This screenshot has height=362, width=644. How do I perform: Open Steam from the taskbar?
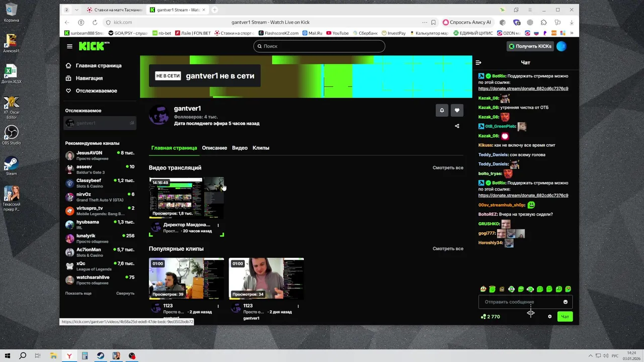pyautogui.click(x=101, y=356)
